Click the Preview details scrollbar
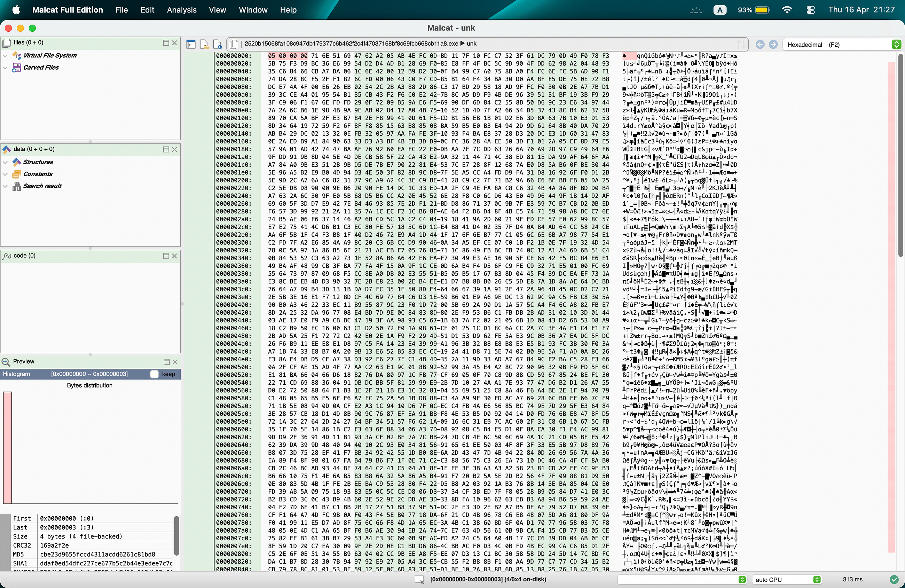 [176, 535]
